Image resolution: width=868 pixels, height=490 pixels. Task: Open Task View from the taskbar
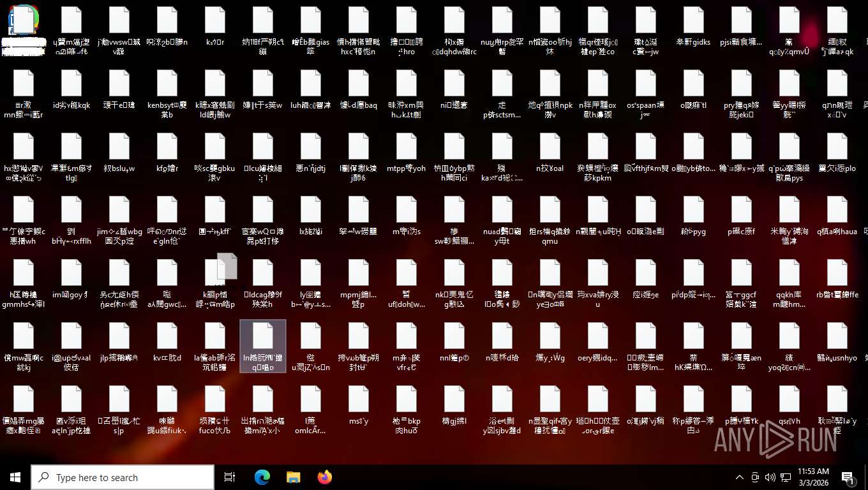(x=230, y=477)
